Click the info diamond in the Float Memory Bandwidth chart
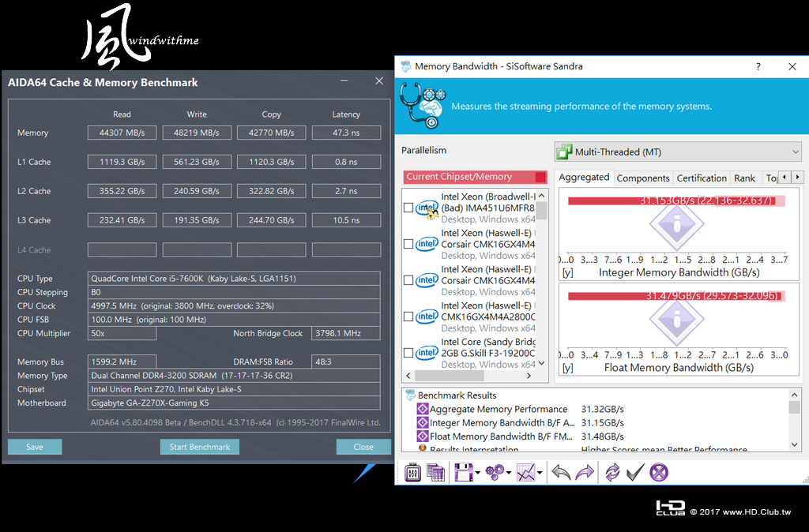The image size is (809, 532). tap(676, 320)
